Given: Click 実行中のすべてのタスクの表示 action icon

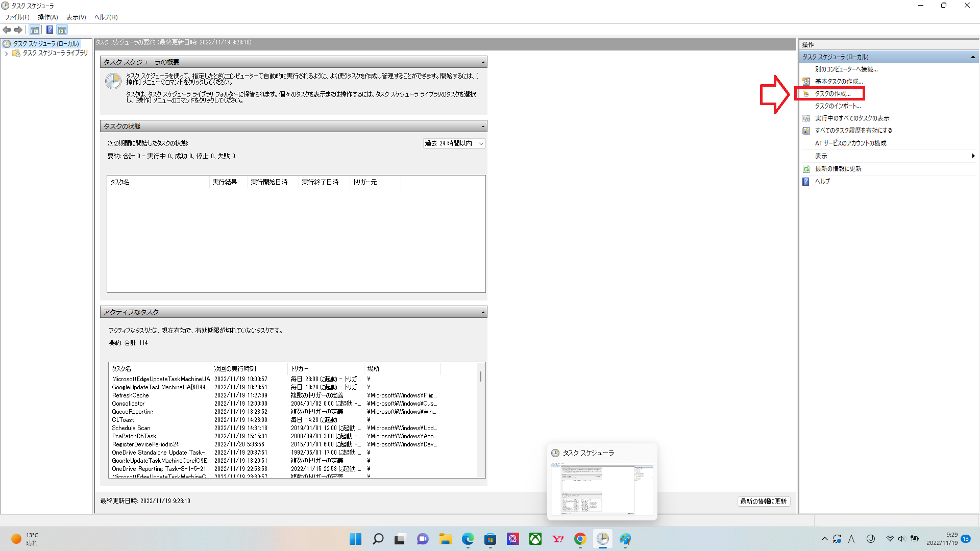Looking at the screenshot, I should [806, 118].
